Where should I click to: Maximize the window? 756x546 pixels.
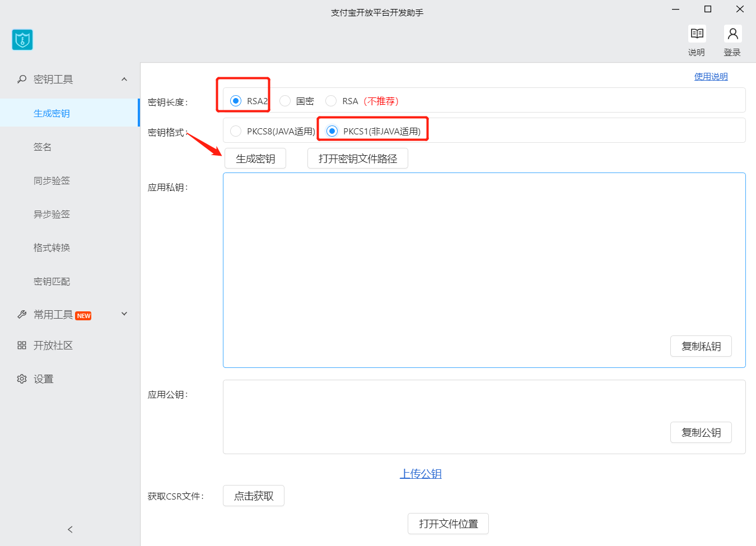(x=708, y=9)
